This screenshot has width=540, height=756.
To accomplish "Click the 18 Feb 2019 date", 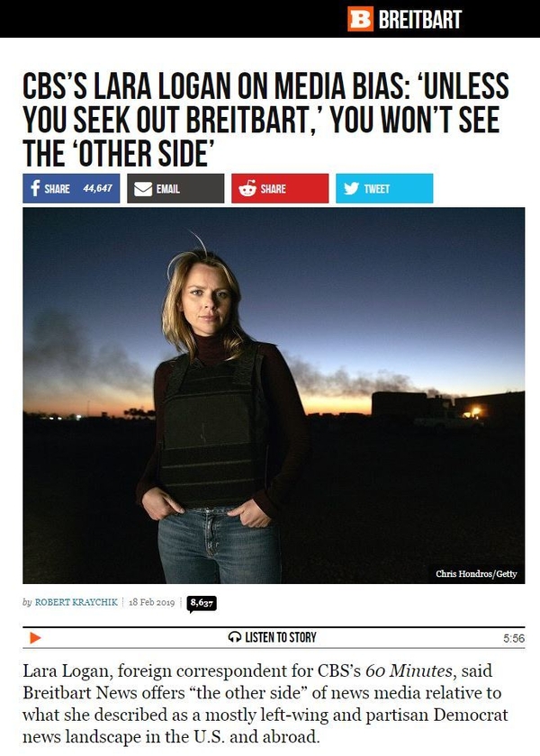I will point(151,602).
